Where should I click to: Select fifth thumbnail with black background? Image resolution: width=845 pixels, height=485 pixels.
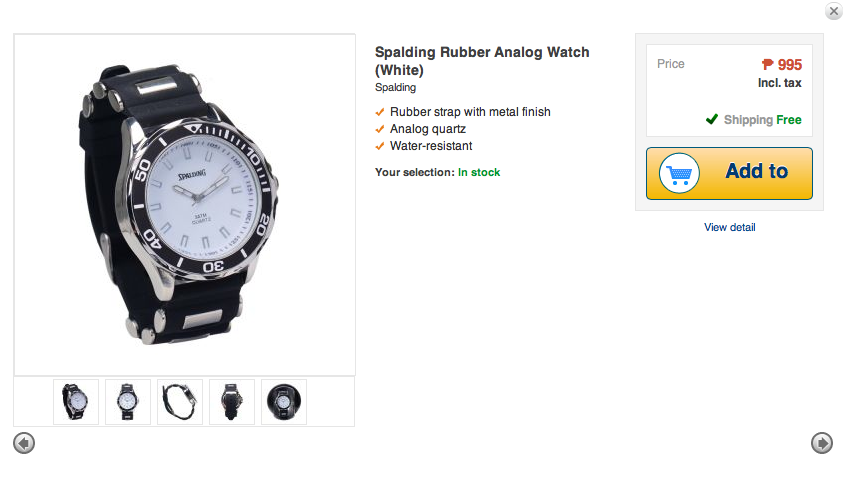tap(284, 401)
